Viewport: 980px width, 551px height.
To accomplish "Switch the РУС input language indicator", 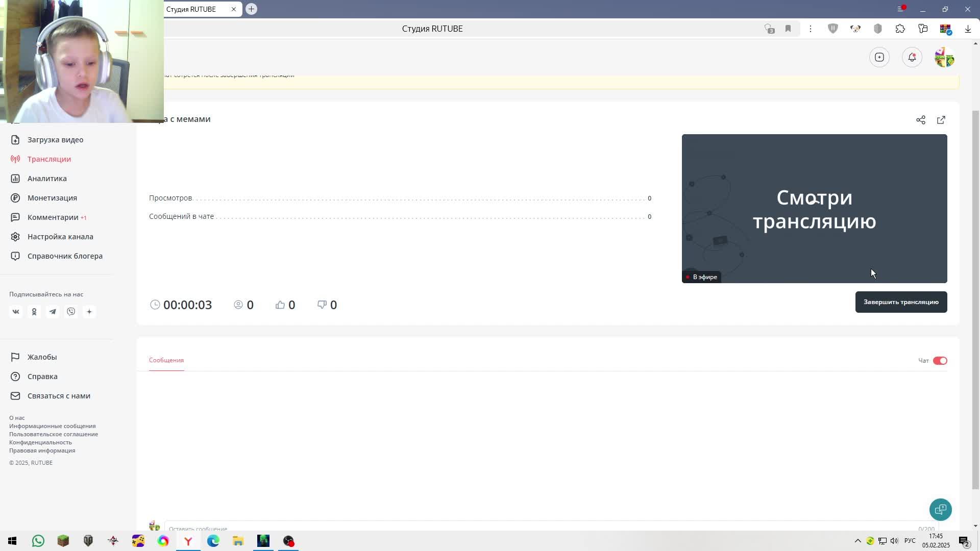I will 910,541.
